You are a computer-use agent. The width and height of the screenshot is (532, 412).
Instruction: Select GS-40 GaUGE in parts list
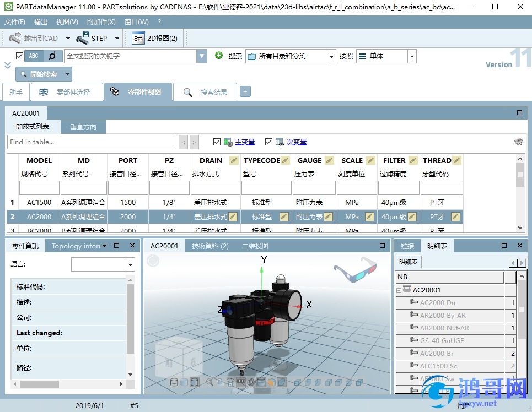(442, 341)
